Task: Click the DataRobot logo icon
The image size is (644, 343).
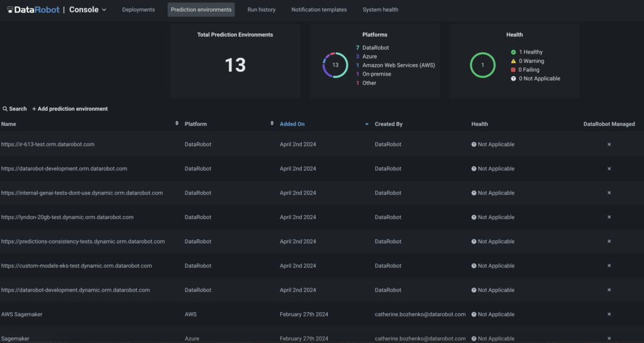Action: tap(11, 10)
